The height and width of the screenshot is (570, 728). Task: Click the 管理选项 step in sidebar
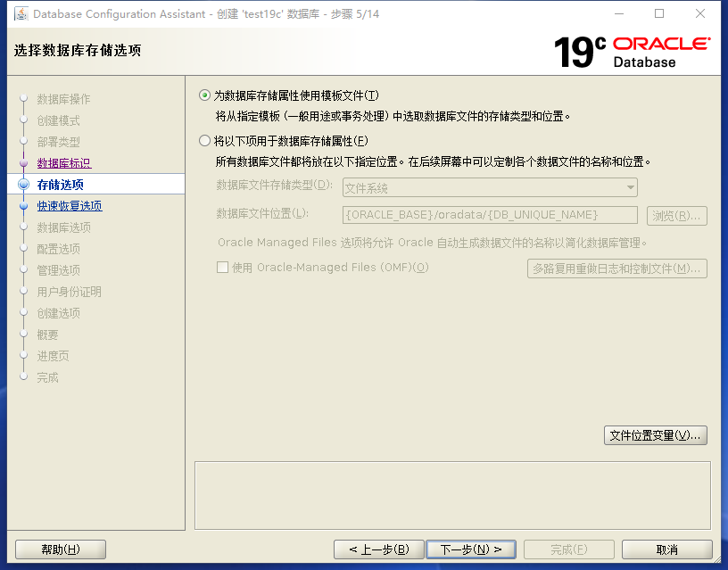(58, 270)
